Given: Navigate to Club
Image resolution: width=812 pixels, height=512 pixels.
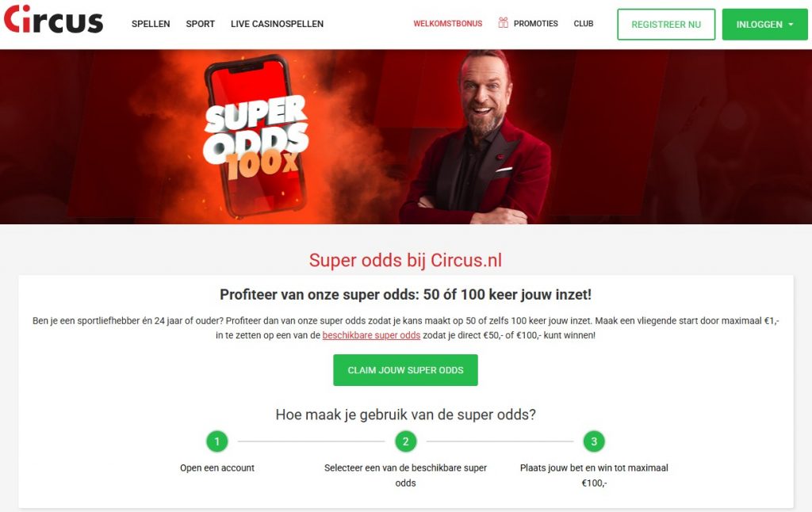Looking at the screenshot, I should coord(583,23).
